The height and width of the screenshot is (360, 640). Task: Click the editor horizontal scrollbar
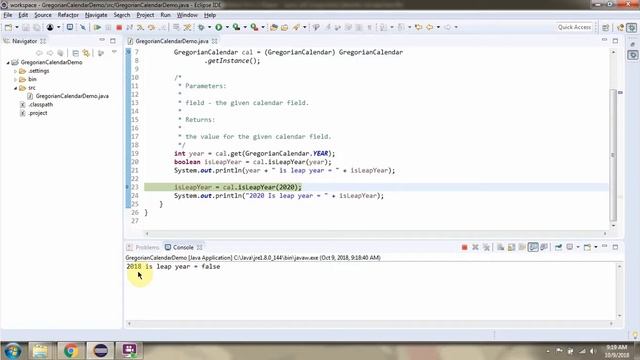(376, 233)
